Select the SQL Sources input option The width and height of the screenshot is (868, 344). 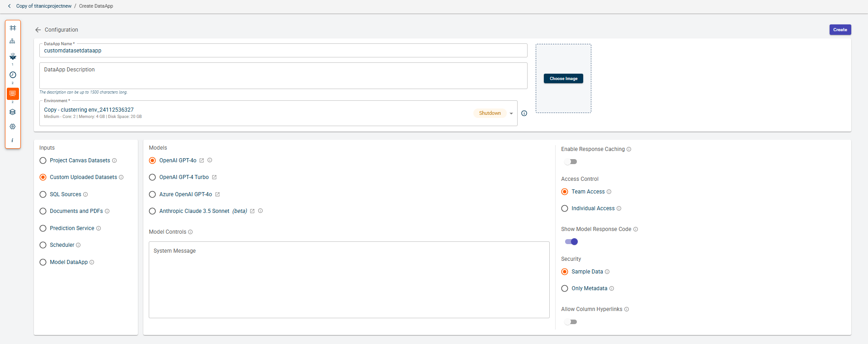43,194
